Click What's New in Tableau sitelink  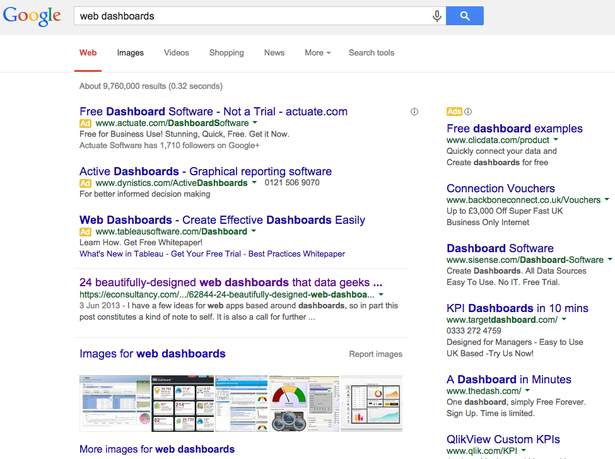point(121,254)
